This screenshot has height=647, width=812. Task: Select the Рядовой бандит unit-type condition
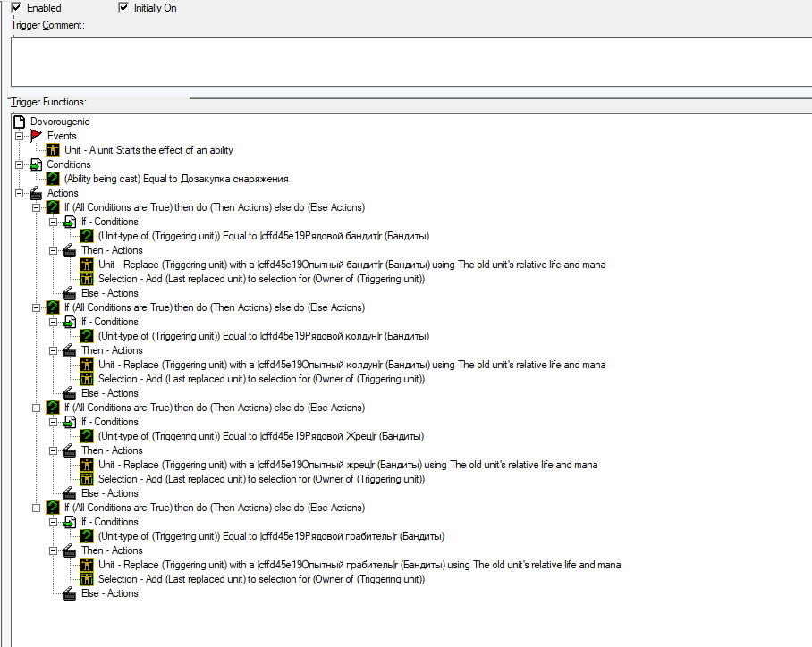coord(264,236)
